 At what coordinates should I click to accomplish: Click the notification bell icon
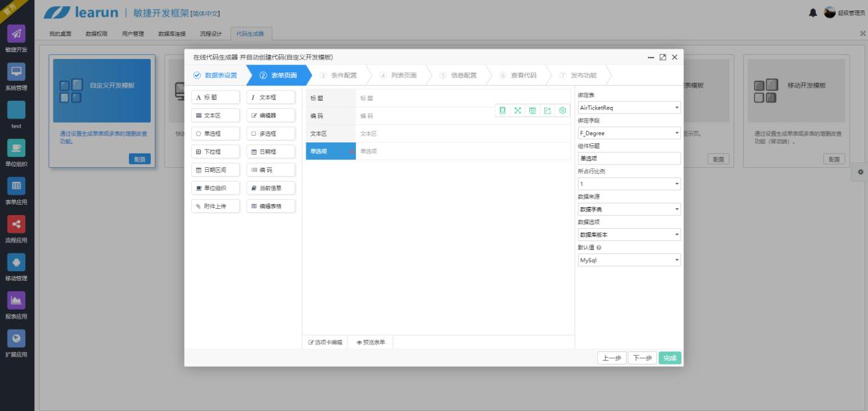coord(813,12)
